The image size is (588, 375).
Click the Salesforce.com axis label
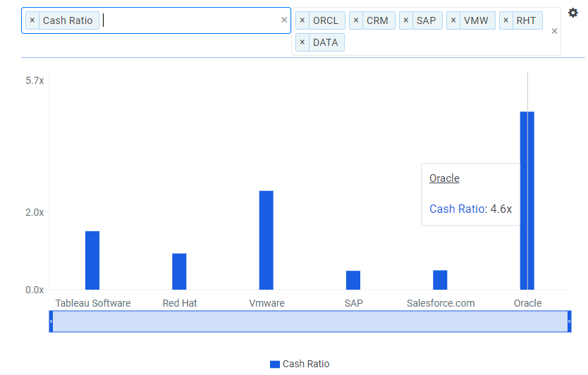(x=441, y=303)
